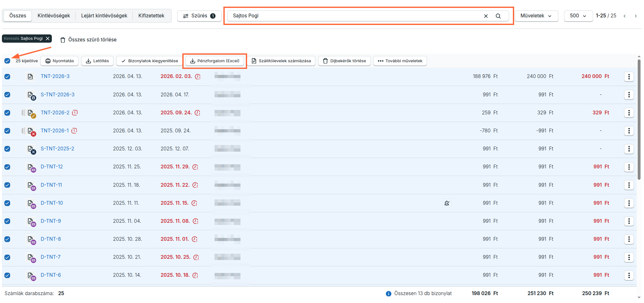Image resolution: width=644 pixels, height=303 pixels.
Task: Switch to Kintlévőségek tab
Action: pyautogui.click(x=54, y=16)
